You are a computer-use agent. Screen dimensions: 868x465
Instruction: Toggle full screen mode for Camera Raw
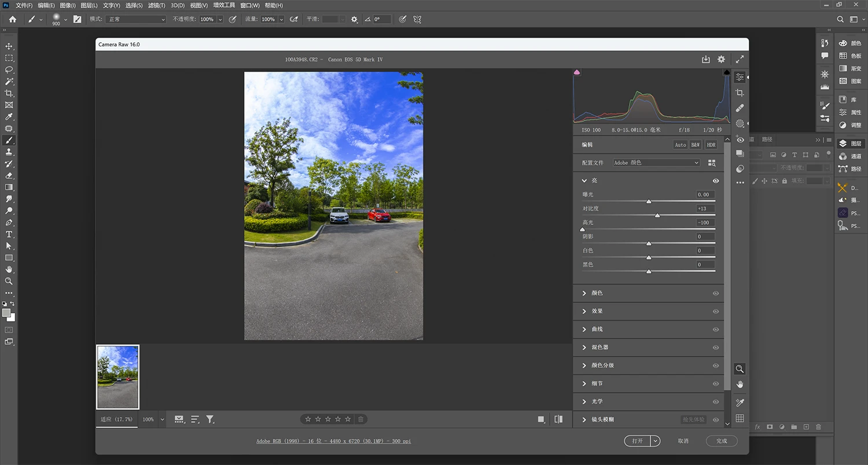coord(740,59)
